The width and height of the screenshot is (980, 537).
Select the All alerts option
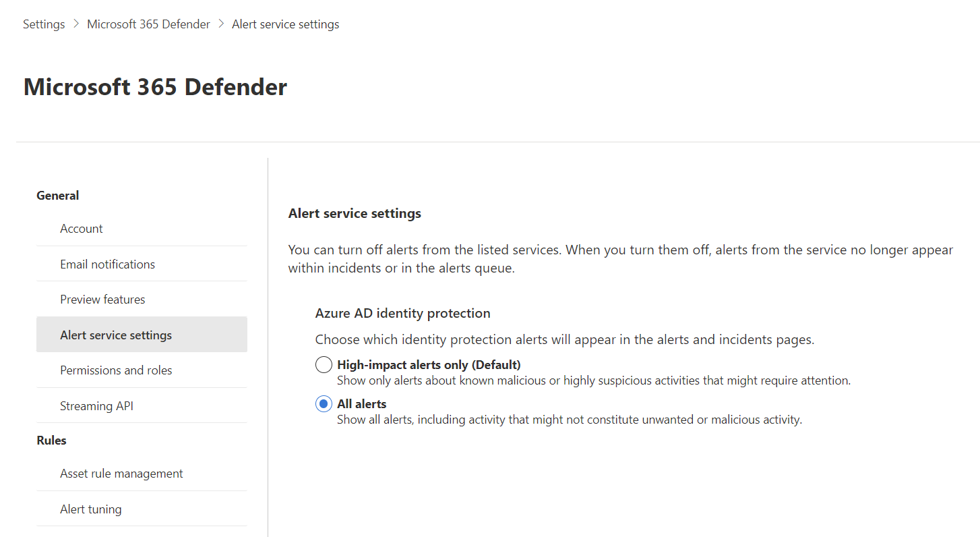coord(324,403)
